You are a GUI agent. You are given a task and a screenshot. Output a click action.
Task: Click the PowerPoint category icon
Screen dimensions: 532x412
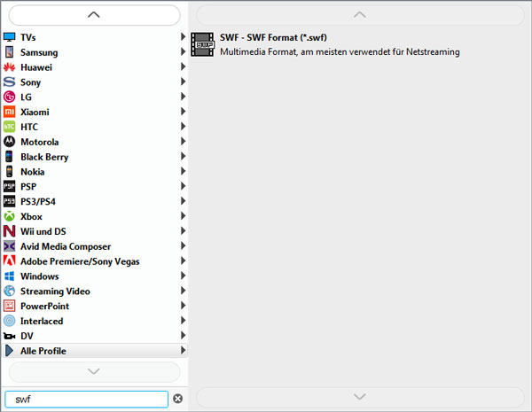coord(10,306)
